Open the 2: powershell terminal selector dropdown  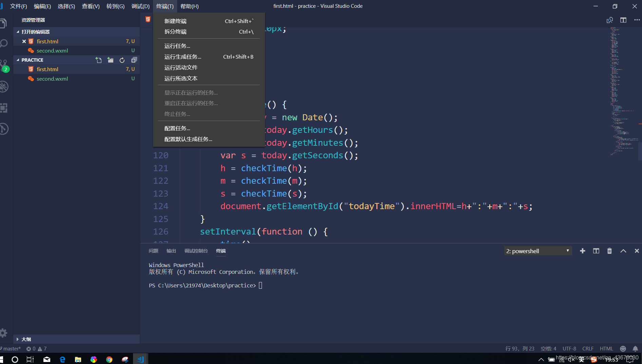pos(538,251)
